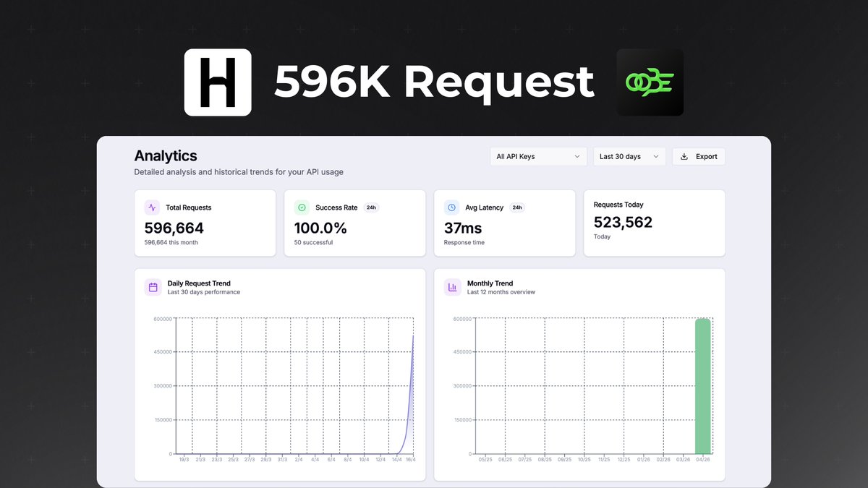Click the 'Total Requests' card title
This screenshot has height=488, width=868.
tap(189, 207)
